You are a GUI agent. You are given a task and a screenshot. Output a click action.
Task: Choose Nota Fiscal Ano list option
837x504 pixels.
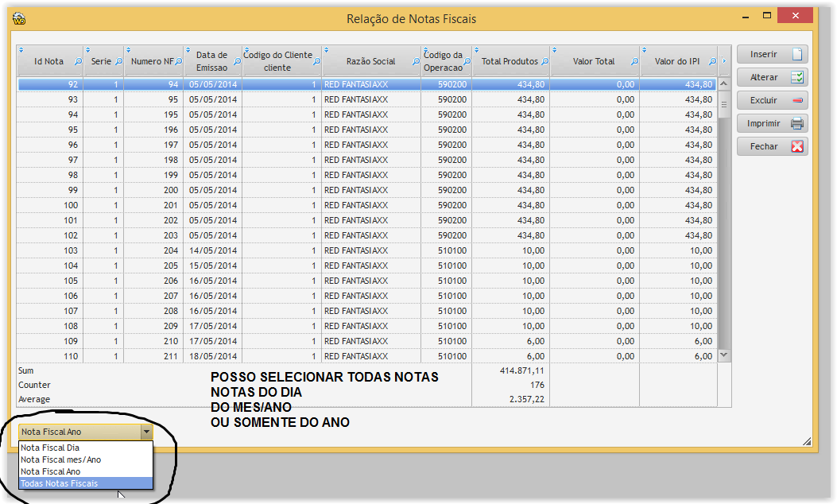(x=85, y=471)
